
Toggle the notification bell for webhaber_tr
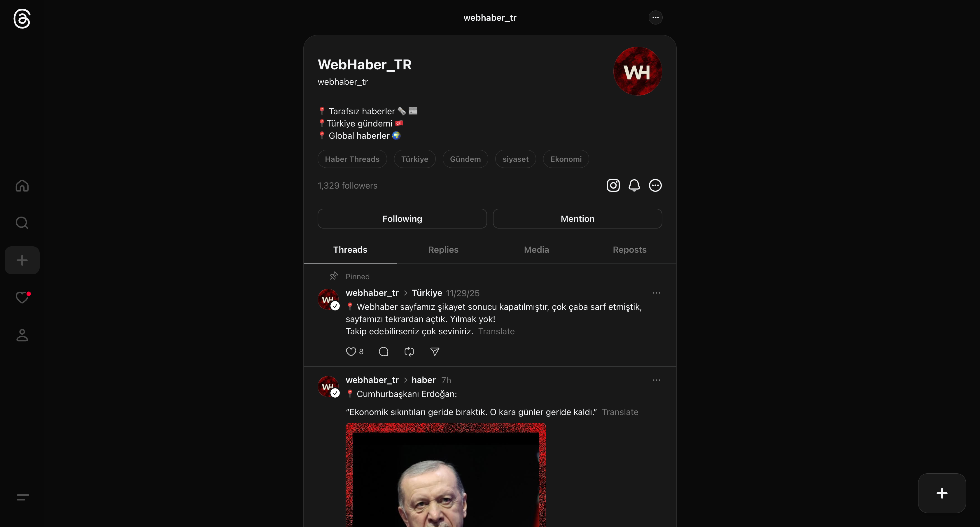pyautogui.click(x=634, y=185)
